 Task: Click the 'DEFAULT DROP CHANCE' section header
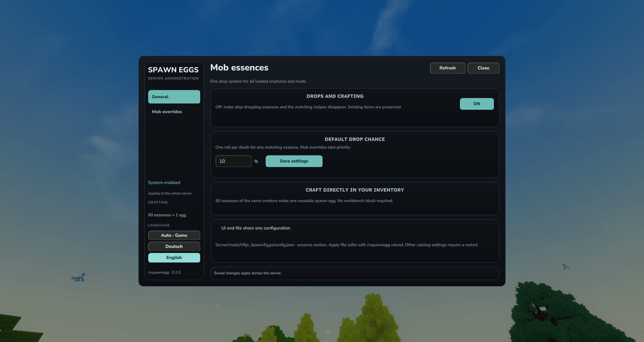pos(355,139)
